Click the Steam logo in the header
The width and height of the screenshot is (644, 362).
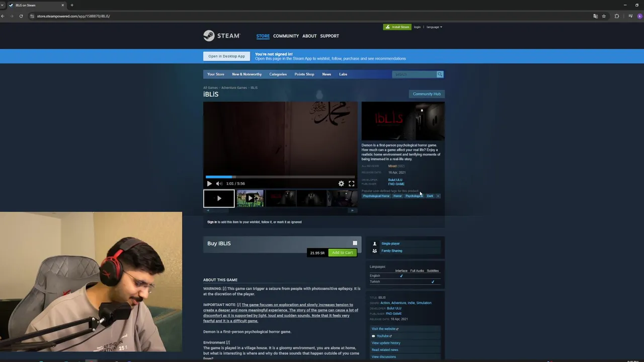pos(222,36)
